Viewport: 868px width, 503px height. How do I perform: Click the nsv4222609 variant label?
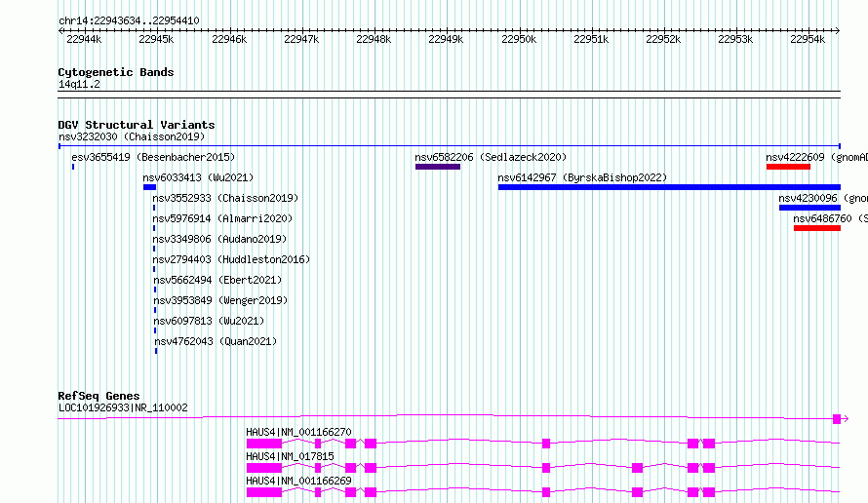click(817, 157)
